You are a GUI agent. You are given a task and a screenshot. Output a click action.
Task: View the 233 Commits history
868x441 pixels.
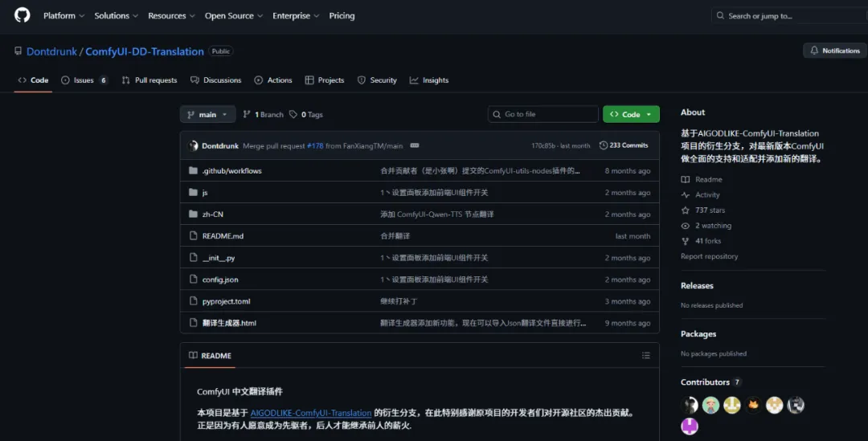pos(624,145)
